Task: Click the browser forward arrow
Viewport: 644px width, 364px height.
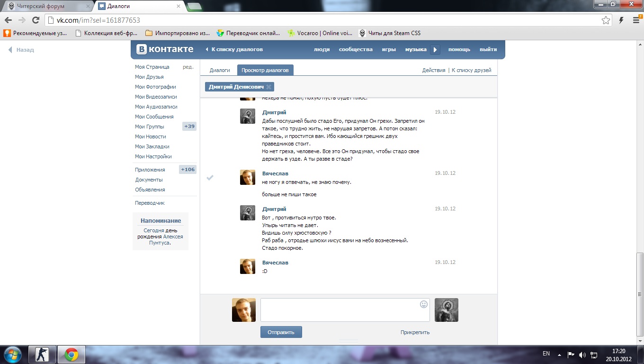Action: coord(21,20)
